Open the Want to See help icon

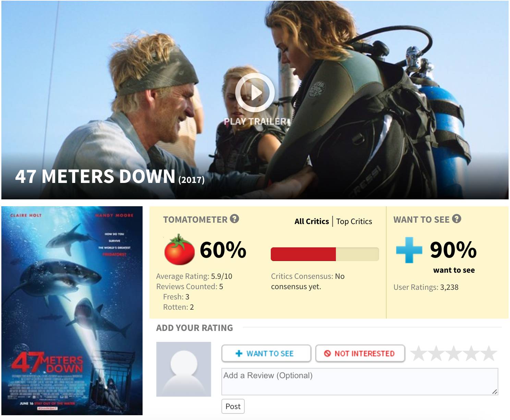coord(457,219)
